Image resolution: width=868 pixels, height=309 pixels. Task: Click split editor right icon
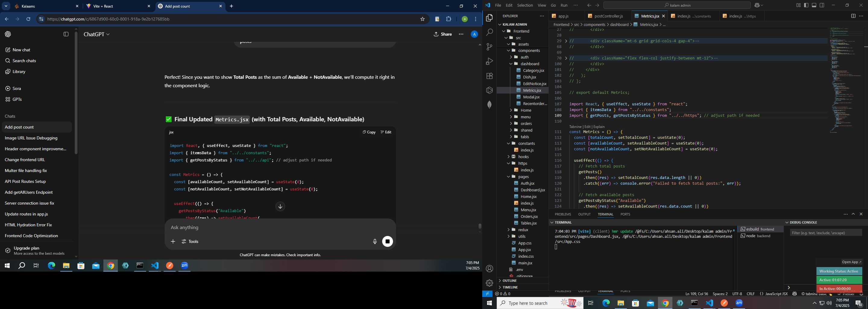pos(853,16)
